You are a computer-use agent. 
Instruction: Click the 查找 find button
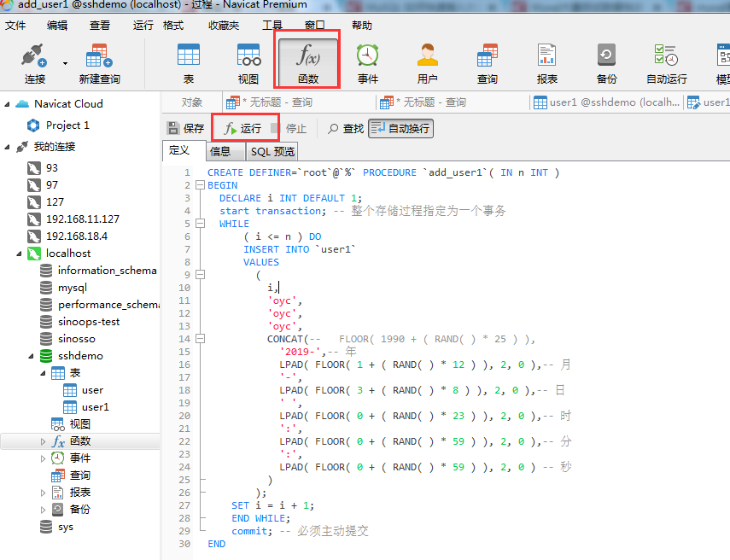pos(346,129)
